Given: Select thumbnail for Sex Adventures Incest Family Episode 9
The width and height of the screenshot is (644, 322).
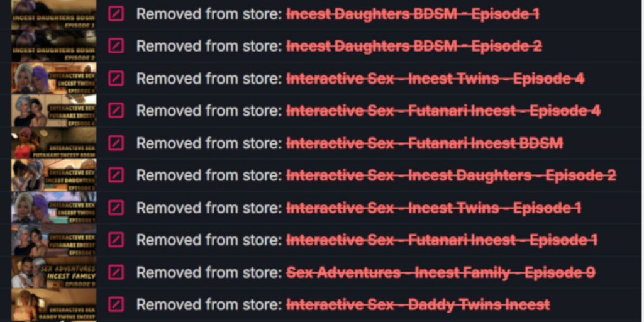Looking at the screenshot, I should [54, 272].
